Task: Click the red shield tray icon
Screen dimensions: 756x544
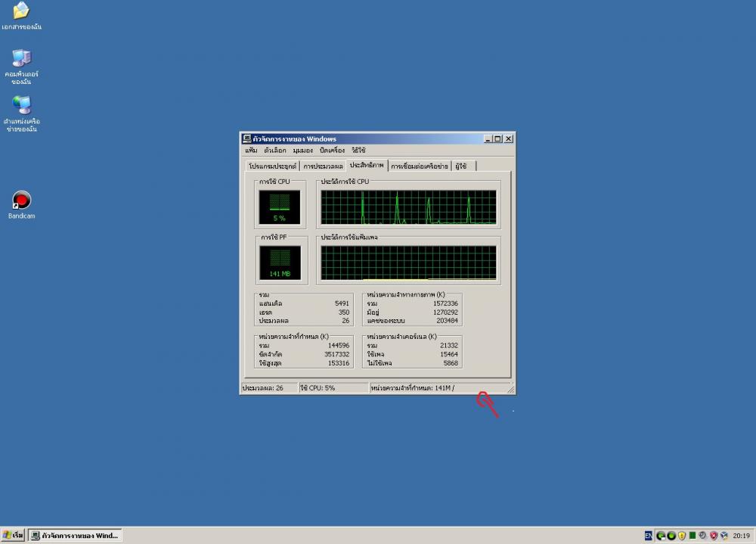Action: point(713,536)
